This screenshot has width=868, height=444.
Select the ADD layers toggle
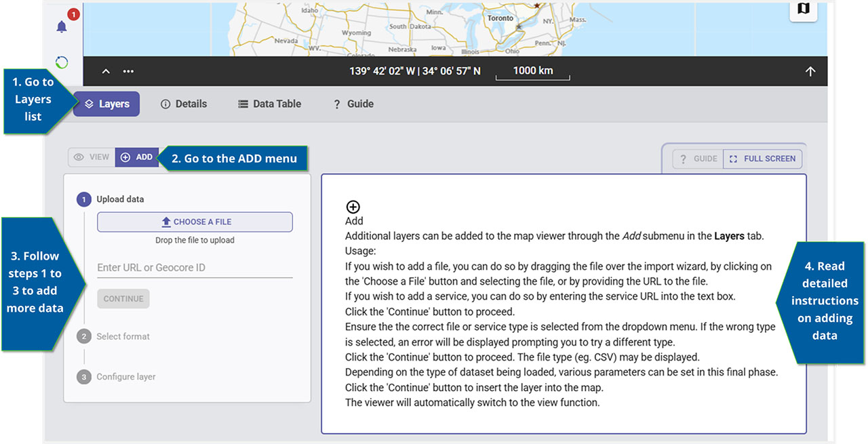coord(136,157)
